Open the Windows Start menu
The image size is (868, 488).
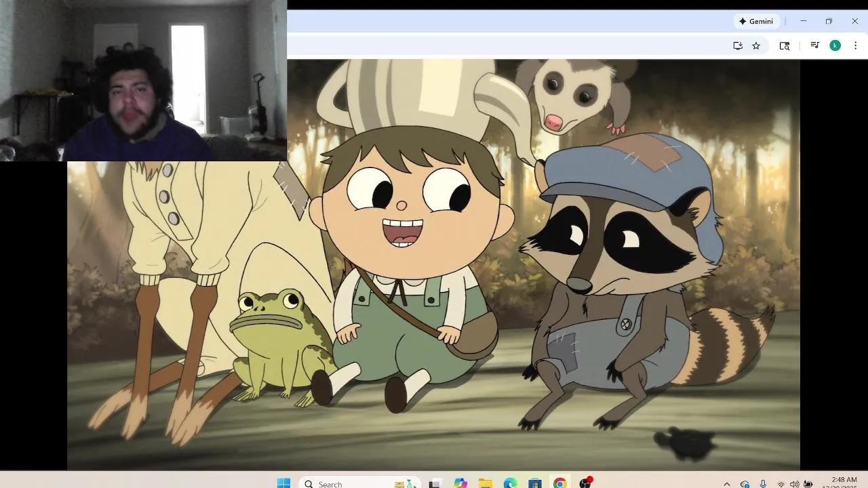[283, 483]
